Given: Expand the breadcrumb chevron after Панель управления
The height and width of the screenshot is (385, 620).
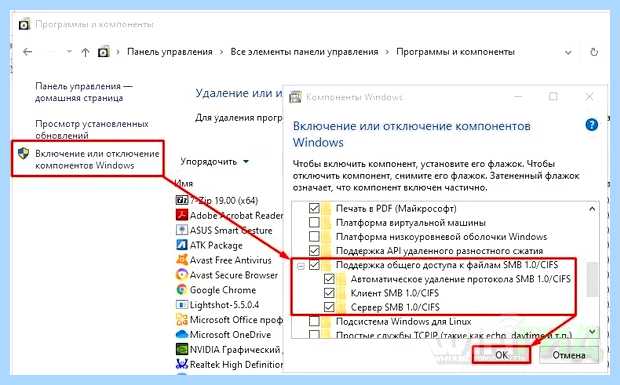Looking at the screenshot, I should [x=221, y=52].
